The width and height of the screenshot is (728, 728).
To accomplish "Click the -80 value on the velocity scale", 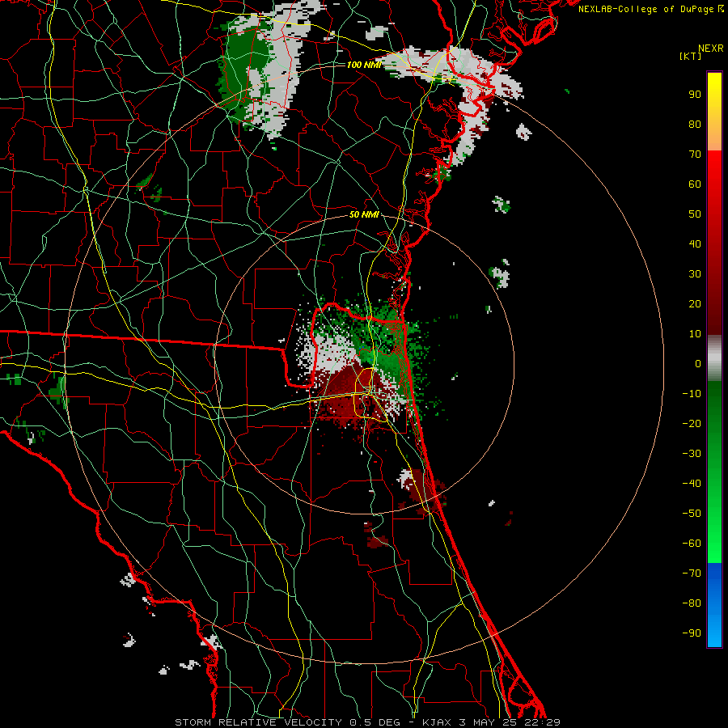I will coord(692,603).
